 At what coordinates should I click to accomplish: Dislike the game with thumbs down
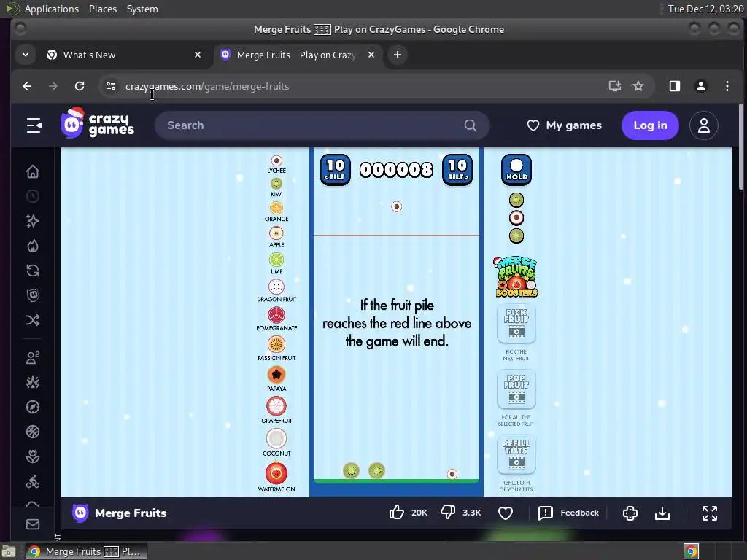(x=448, y=513)
